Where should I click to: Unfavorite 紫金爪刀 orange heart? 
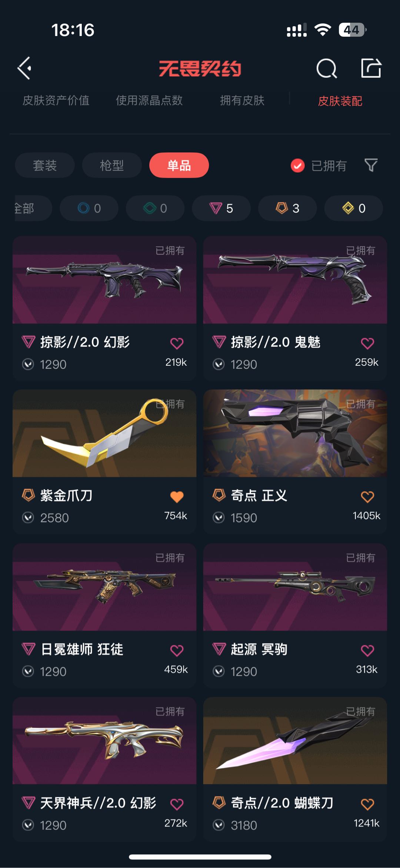pos(177,497)
